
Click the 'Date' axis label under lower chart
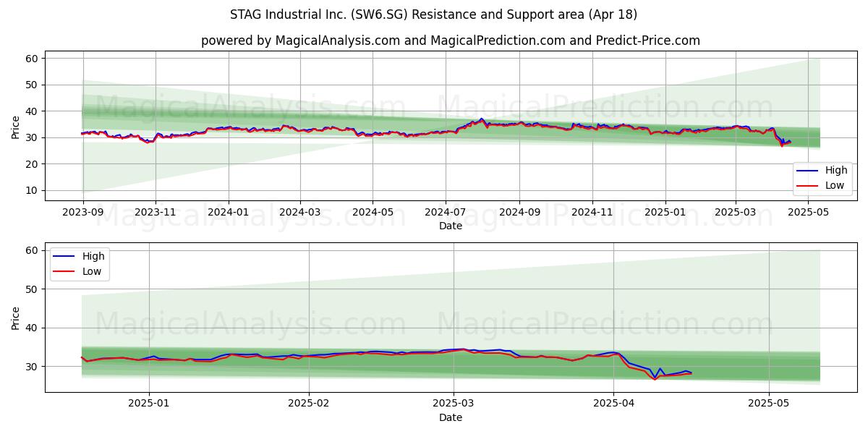(x=451, y=417)
